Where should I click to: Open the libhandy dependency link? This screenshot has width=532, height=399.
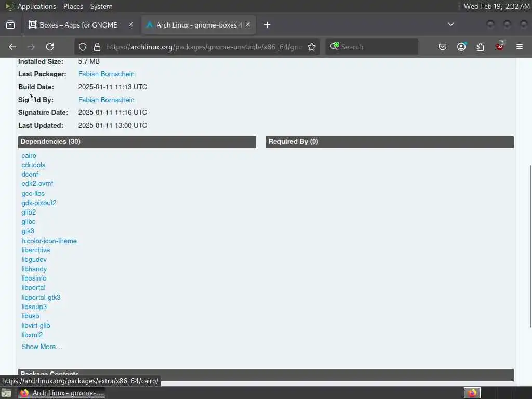tap(34, 269)
